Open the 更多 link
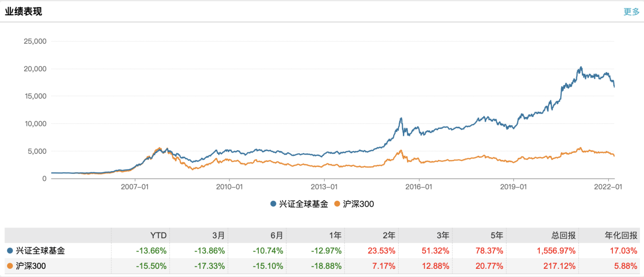The height and width of the screenshot is (277, 644). click(x=631, y=12)
